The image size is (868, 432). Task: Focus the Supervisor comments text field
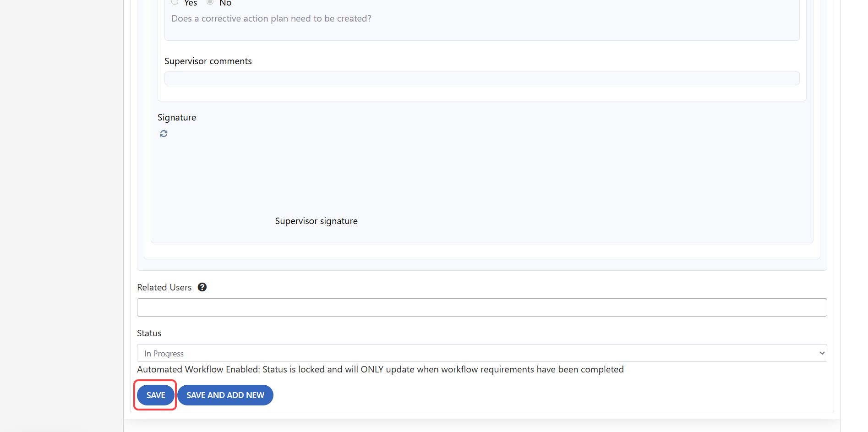pyautogui.click(x=482, y=78)
